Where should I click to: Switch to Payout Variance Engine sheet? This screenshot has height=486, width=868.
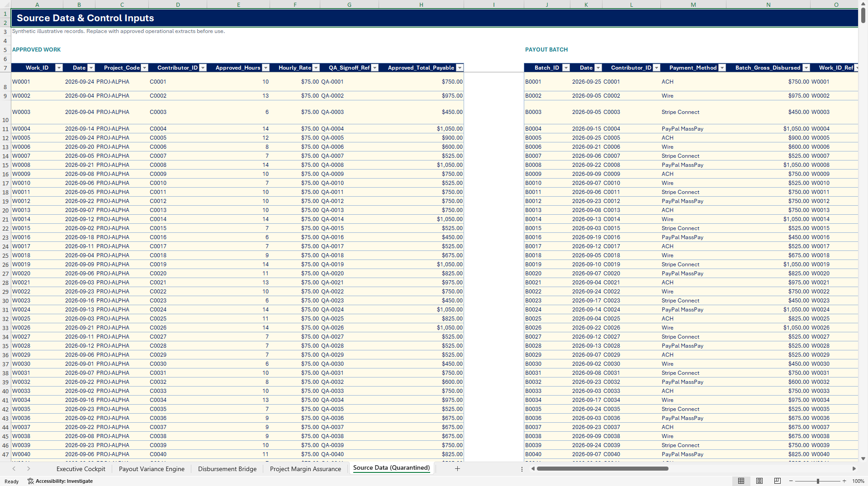pyautogui.click(x=152, y=469)
